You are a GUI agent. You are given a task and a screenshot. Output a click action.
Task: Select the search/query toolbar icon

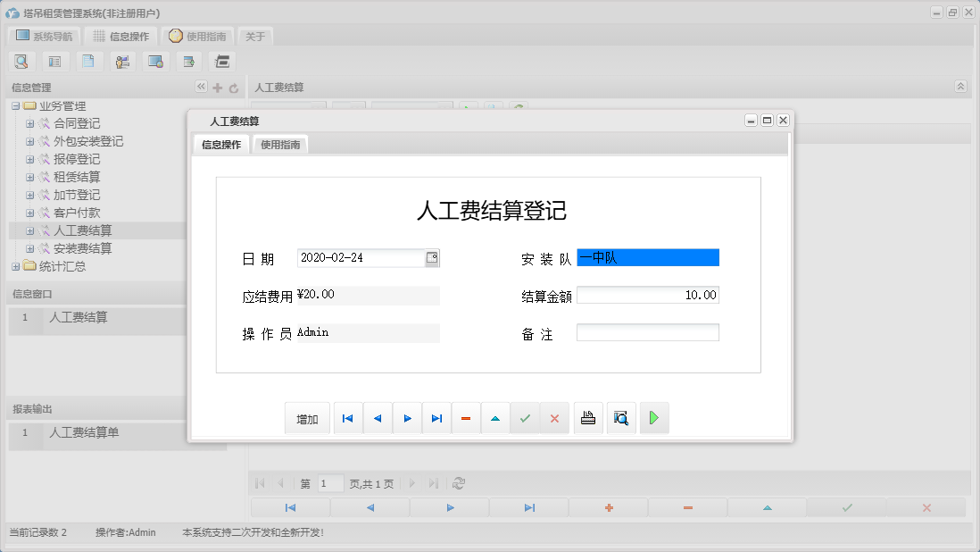[x=21, y=61]
